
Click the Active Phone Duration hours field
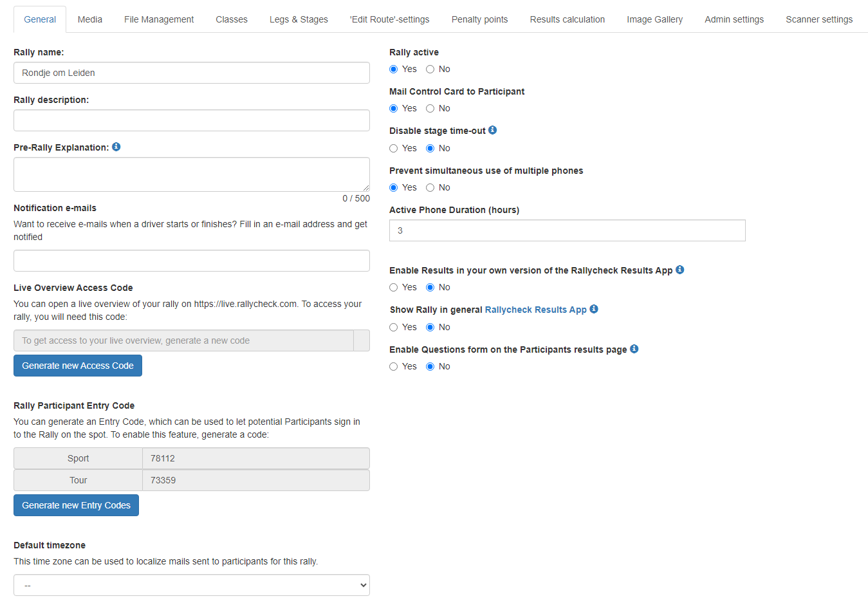coord(567,230)
